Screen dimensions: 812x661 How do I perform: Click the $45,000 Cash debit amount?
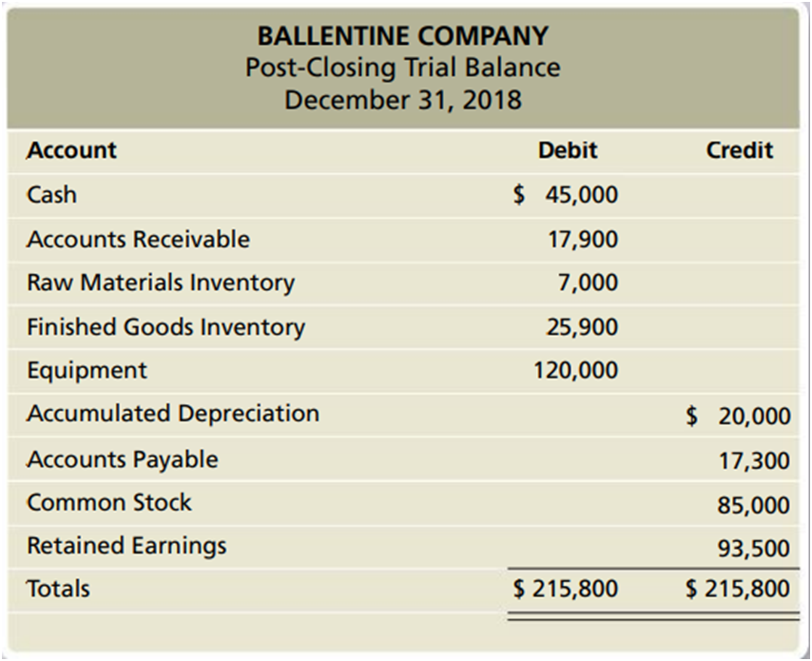pos(566,195)
